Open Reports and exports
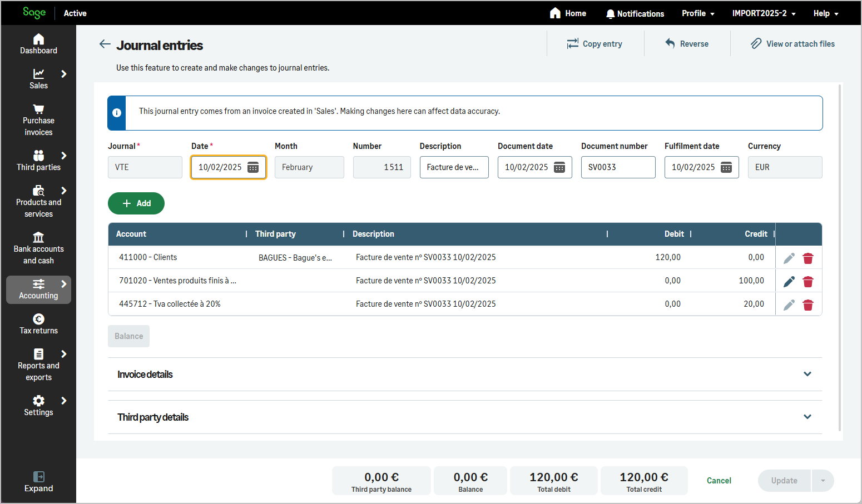This screenshot has height=504, width=862. 38,365
